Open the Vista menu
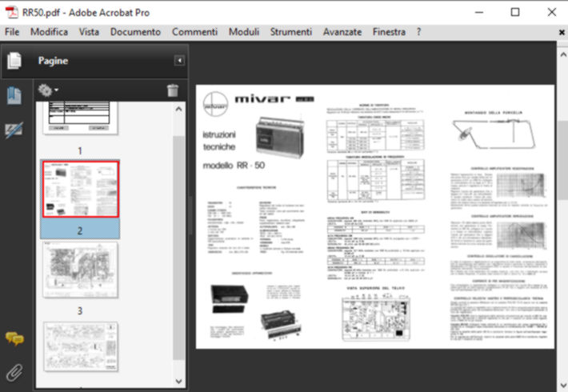This screenshot has height=392, width=568. coord(89,32)
